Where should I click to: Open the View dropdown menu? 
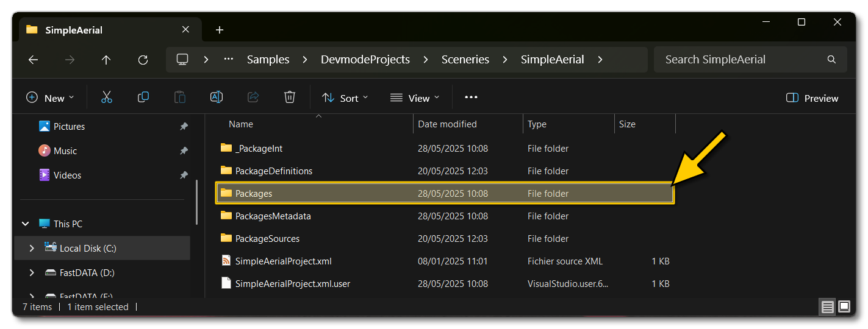point(415,98)
